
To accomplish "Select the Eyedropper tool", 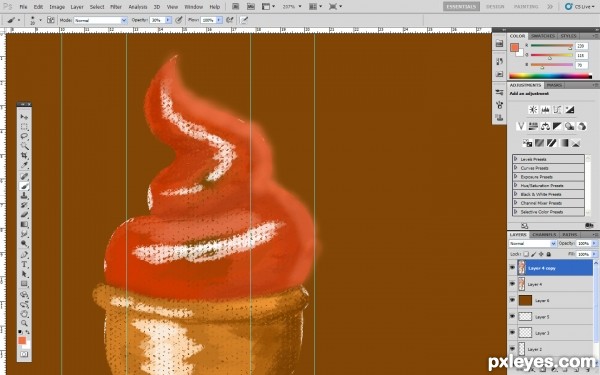I will point(24,165).
